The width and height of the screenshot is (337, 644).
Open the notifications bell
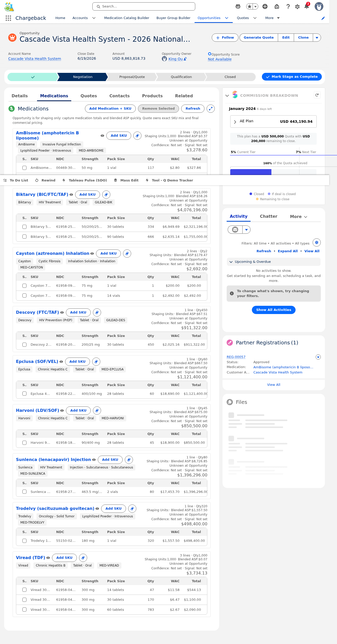(307, 6)
